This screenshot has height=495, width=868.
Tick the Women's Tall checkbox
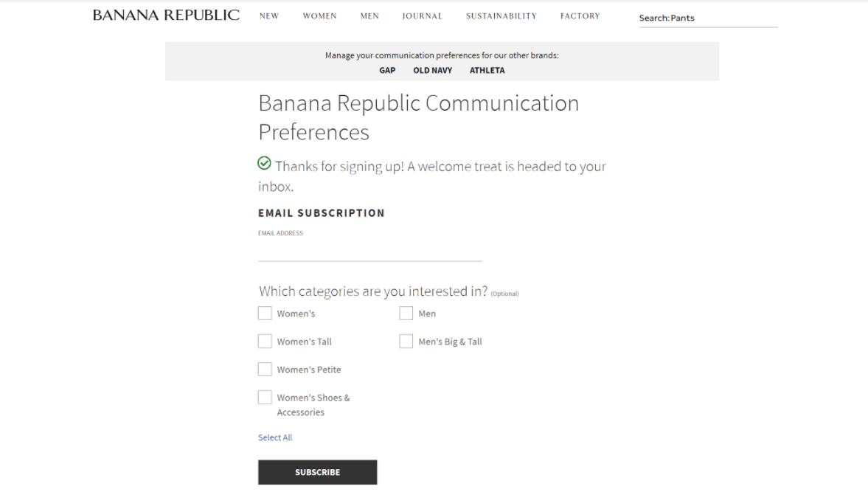coord(265,341)
